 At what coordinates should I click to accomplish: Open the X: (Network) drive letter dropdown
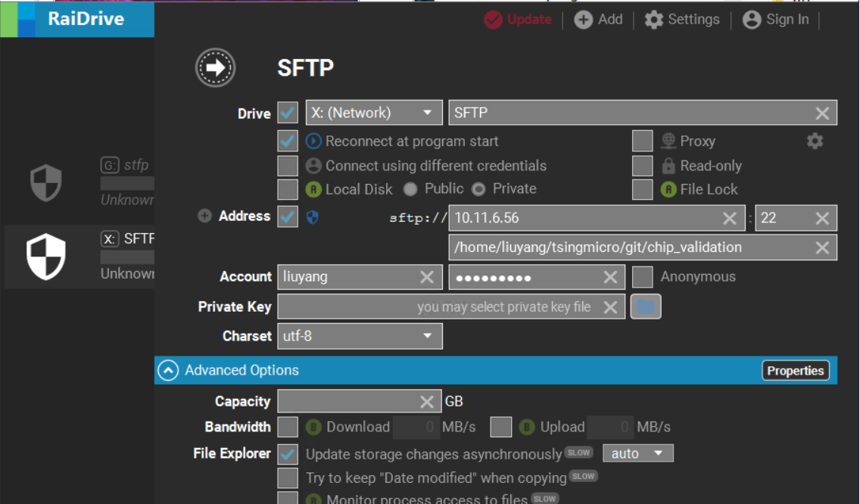pyautogui.click(x=373, y=113)
